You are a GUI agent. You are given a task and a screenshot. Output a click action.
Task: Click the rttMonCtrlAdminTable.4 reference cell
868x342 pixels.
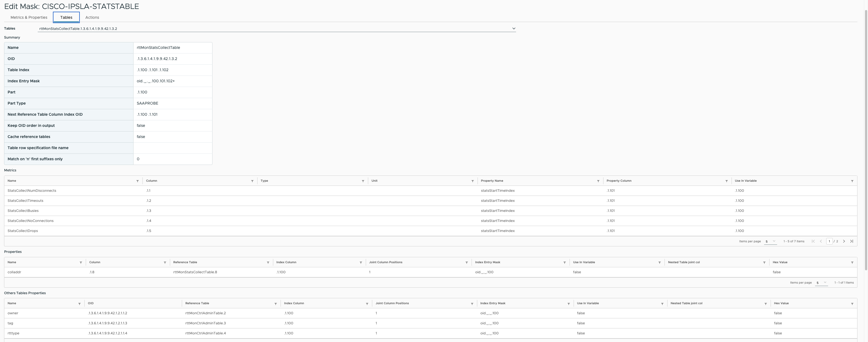[206, 333]
